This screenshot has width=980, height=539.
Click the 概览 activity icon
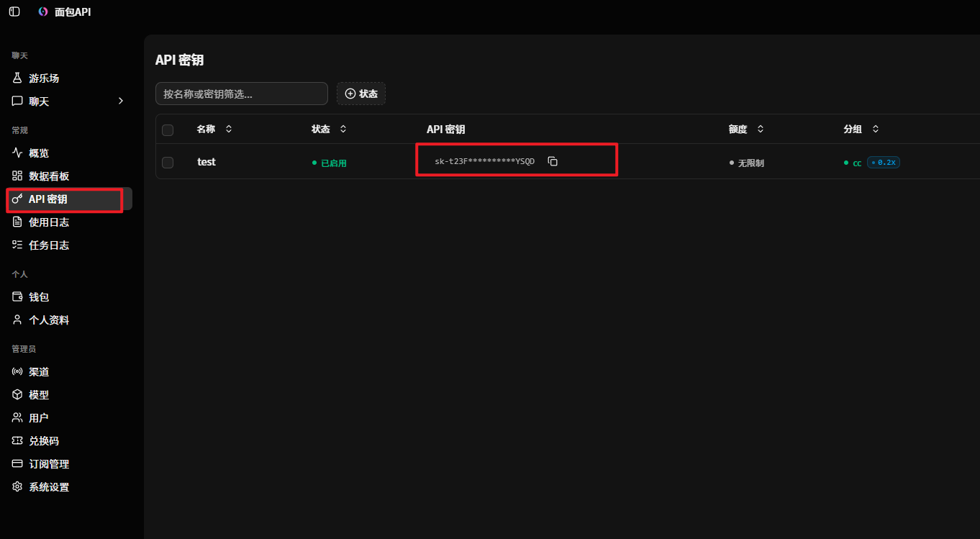pyautogui.click(x=18, y=153)
